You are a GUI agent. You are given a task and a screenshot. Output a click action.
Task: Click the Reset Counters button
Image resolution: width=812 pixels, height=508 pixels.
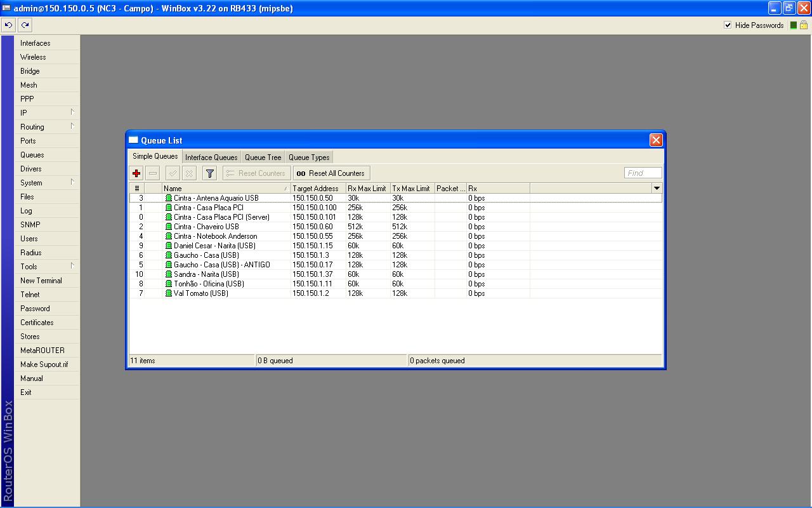[256, 173]
